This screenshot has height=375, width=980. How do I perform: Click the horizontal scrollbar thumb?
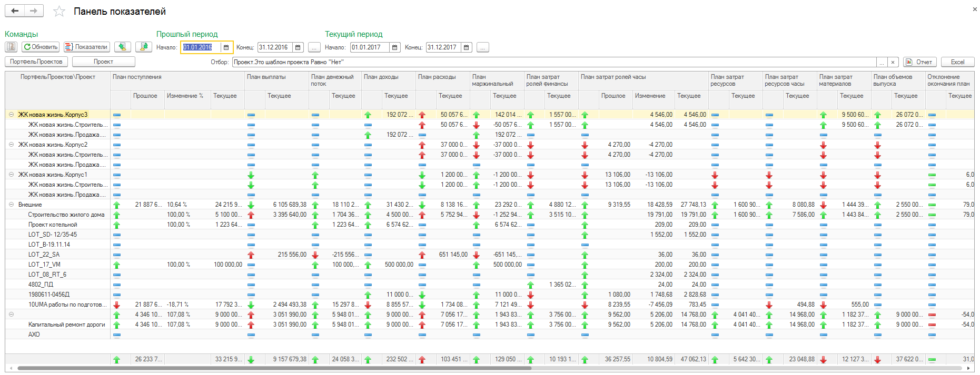point(274,368)
